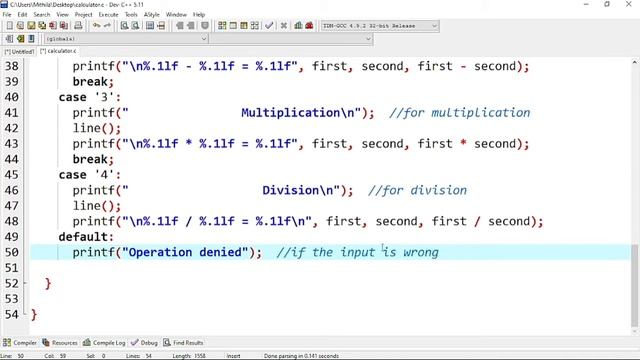Click the Close All files toolbar icon
Viewport: 640px width, 360px height.
tap(64, 26)
